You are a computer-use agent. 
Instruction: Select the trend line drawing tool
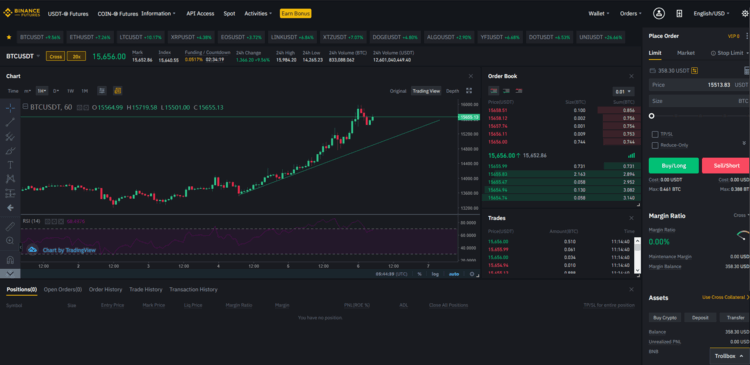[x=10, y=122]
